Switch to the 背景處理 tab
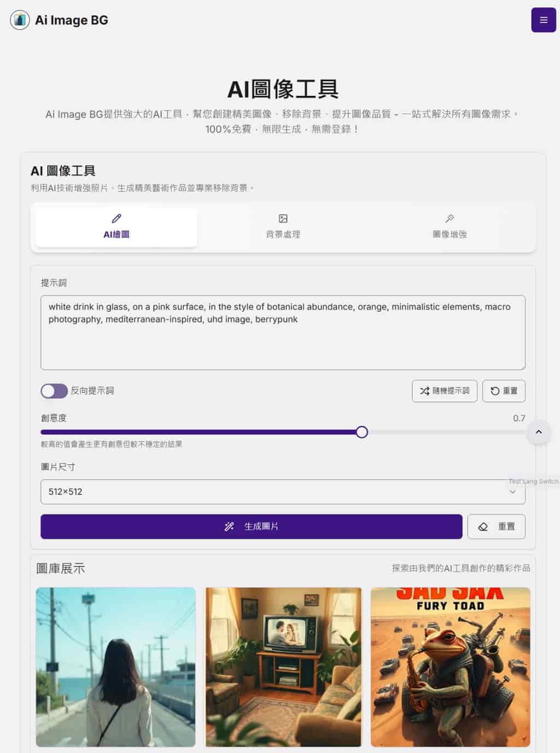Viewport: 560px width, 753px height. [x=283, y=227]
